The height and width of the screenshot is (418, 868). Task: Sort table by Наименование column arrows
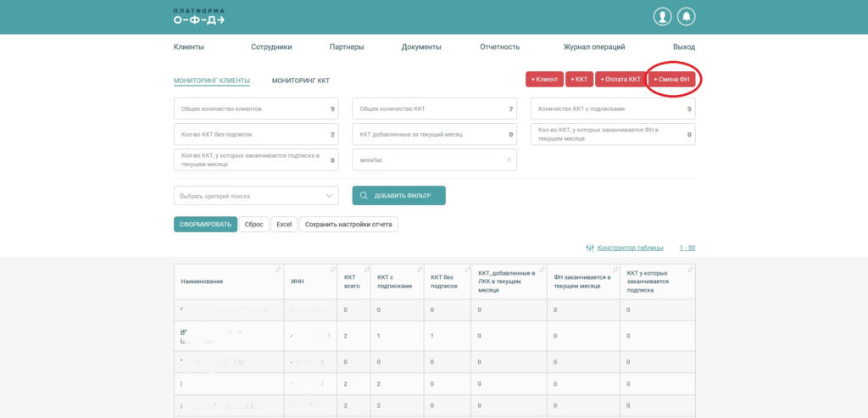pyautogui.click(x=278, y=270)
